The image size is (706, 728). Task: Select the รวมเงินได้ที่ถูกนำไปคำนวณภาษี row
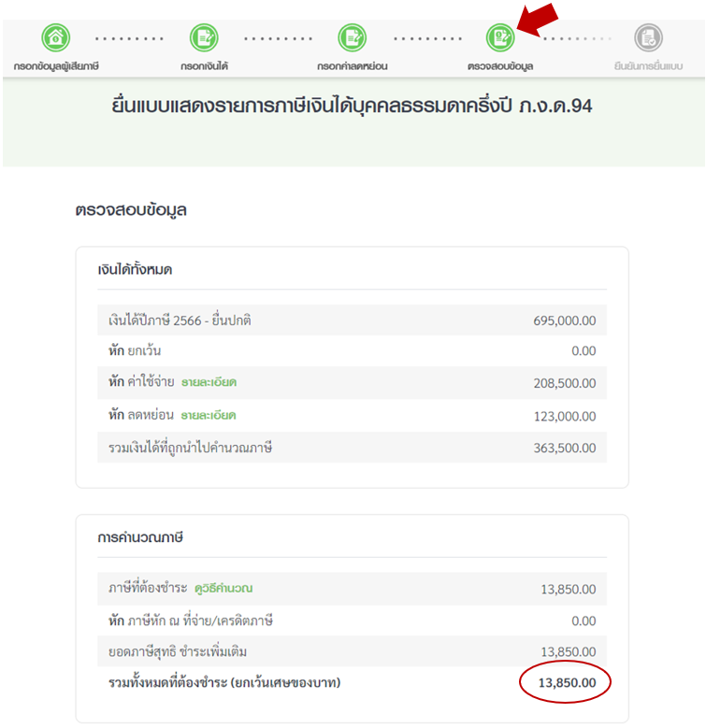[353, 448]
